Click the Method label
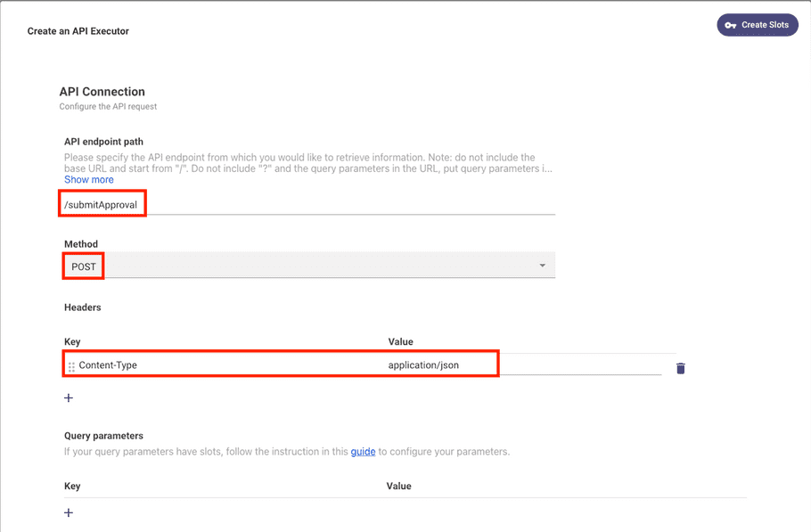The height and width of the screenshot is (532, 811). coord(81,244)
